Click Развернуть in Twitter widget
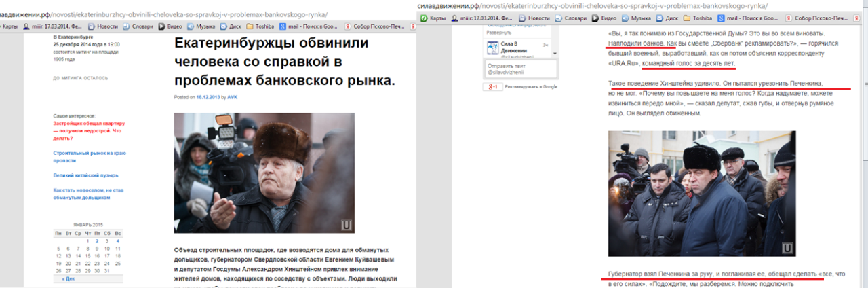This screenshot has height=288, width=868. 498,32
